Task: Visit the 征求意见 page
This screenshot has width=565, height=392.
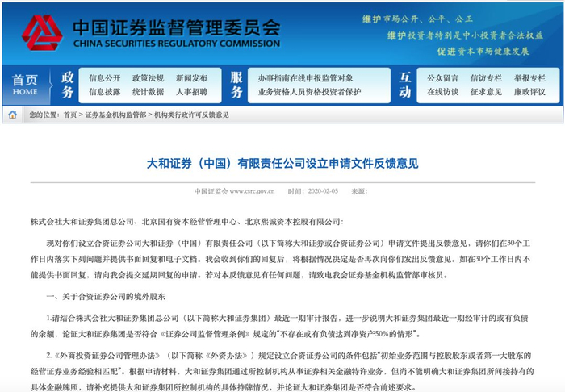Action: point(486,92)
